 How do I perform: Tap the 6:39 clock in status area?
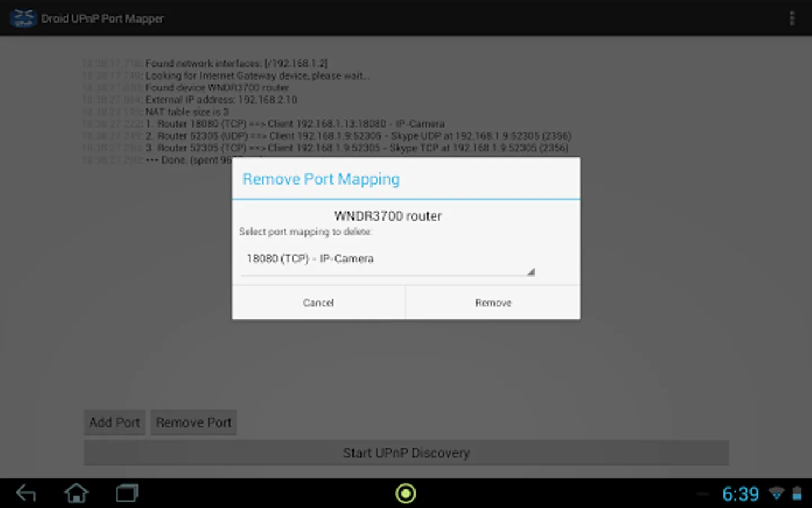tap(740, 494)
